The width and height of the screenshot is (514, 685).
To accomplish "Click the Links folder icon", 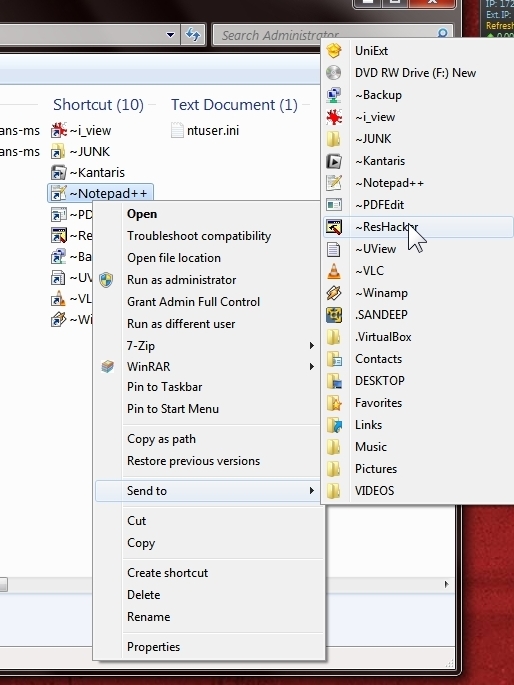I will (334, 425).
